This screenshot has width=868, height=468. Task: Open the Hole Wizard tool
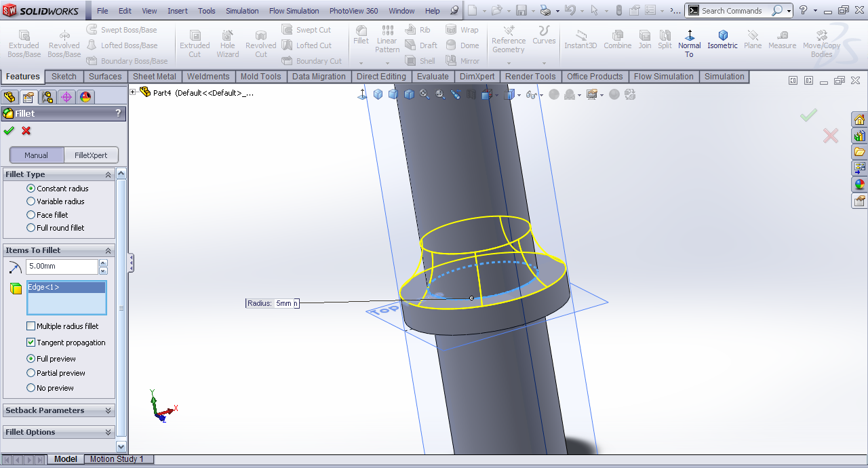[x=228, y=43]
